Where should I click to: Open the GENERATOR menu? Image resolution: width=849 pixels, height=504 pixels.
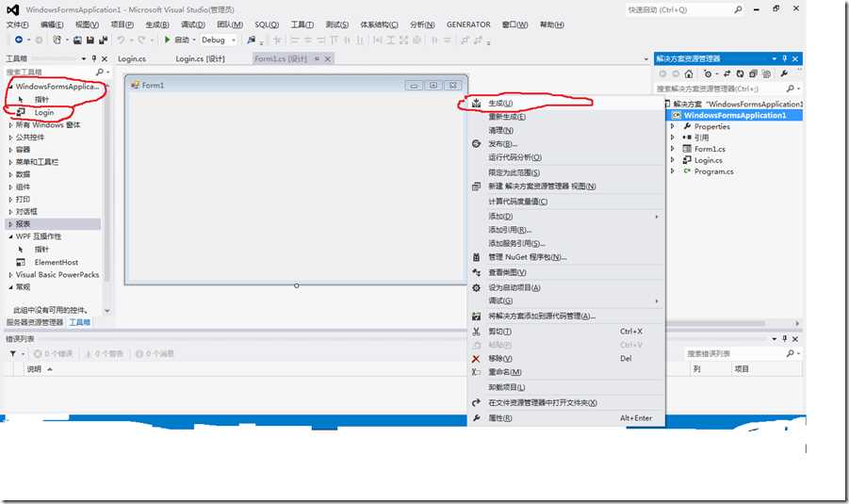[x=468, y=24]
